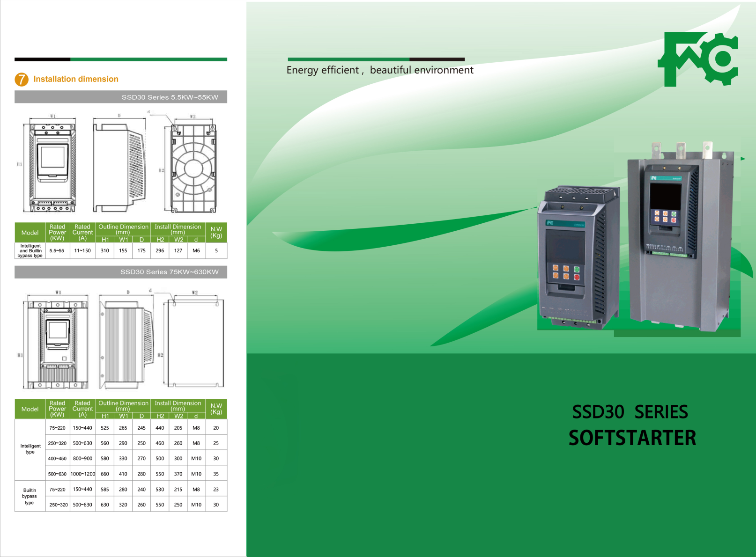Click the Energy efficient slogan text
Screen dimensions: 756x557
pos(380,70)
